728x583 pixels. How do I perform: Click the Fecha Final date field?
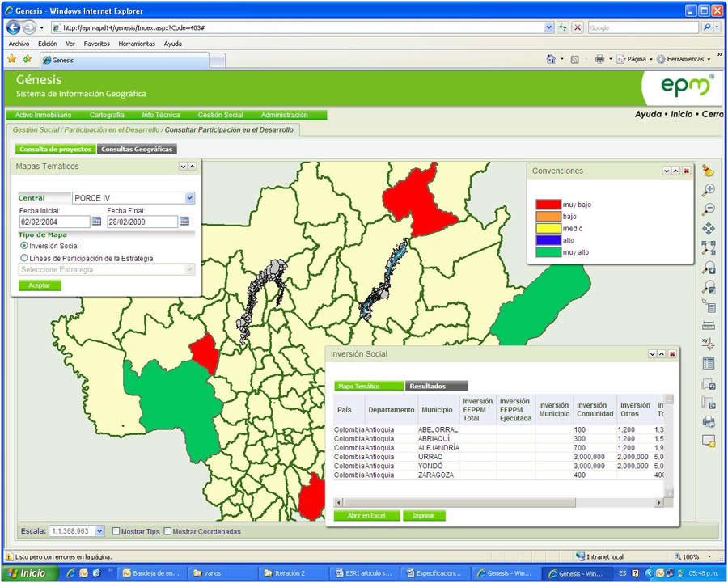coord(142,222)
